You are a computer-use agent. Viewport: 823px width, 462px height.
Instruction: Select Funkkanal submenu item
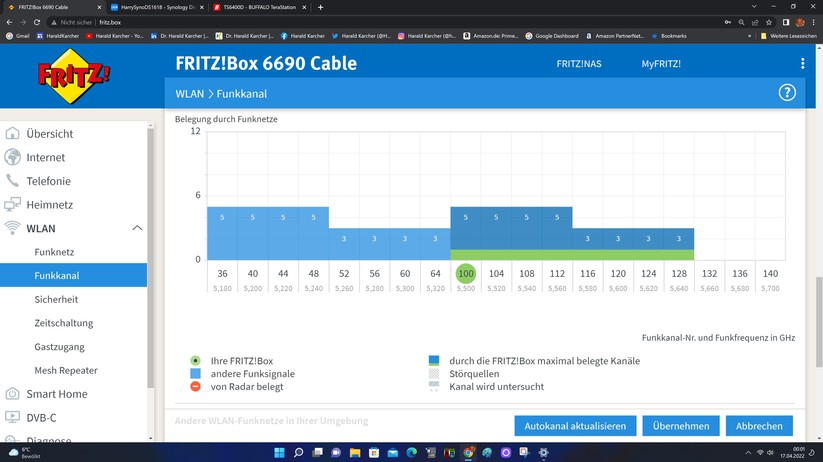click(x=73, y=275)
